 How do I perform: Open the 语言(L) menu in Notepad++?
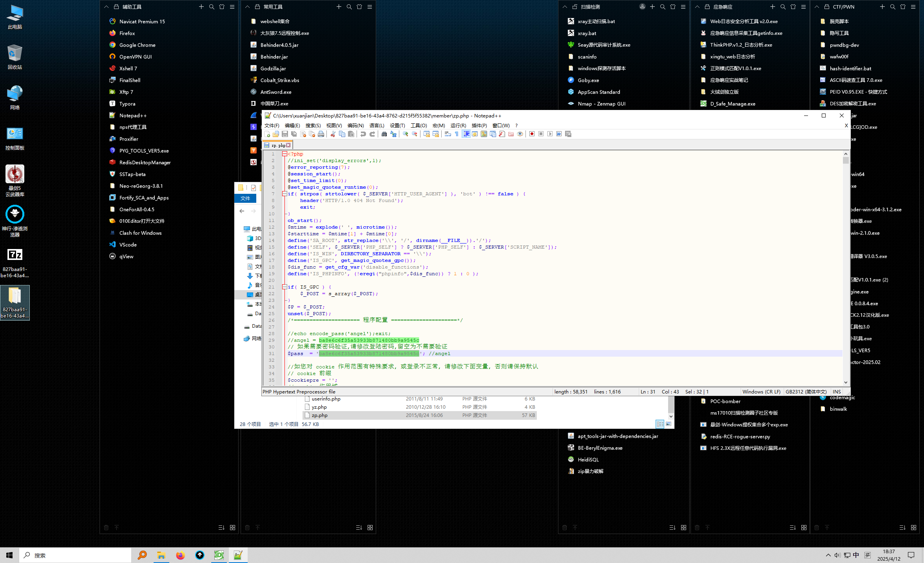tap(377, 125)
